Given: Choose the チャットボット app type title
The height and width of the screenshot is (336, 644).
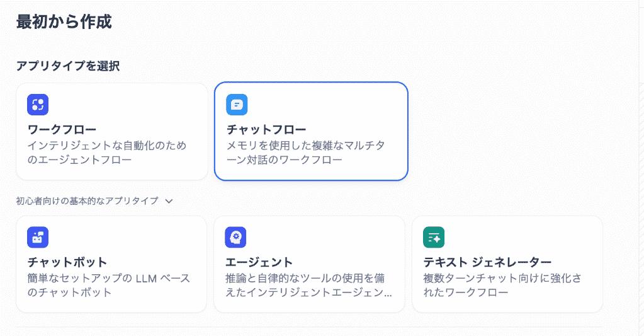Looking at the screenshot, I should (x=67, y=262).
